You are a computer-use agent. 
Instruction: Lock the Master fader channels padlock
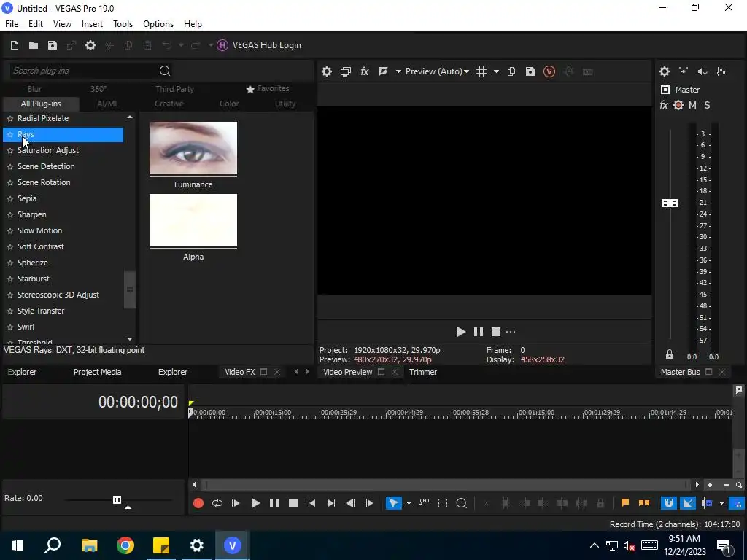tap(670, 354)
